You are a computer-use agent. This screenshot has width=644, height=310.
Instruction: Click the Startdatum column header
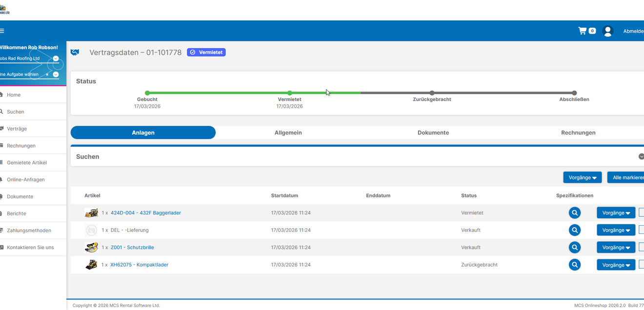284,195
